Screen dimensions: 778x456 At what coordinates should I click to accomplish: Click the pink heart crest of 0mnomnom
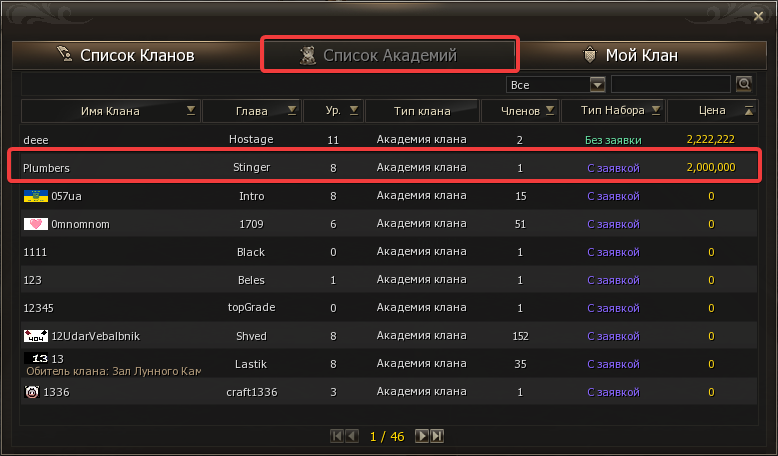pos(35,224)
